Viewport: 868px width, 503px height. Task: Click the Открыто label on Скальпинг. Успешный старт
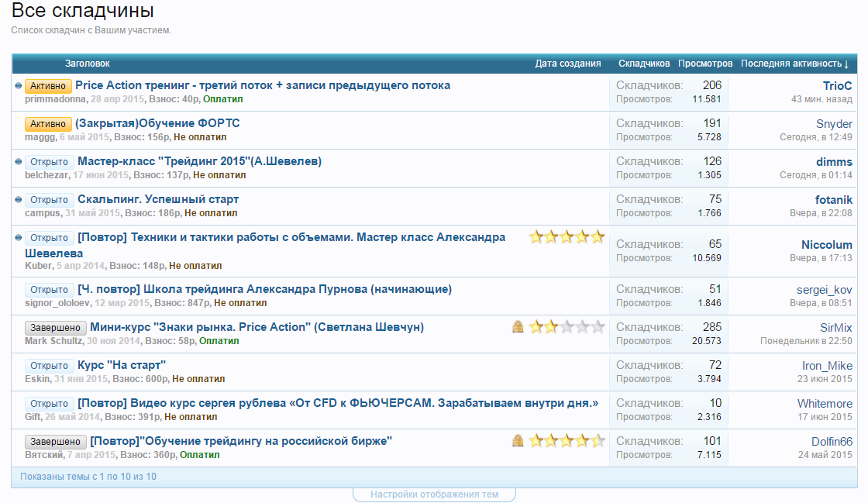(50, 200)
